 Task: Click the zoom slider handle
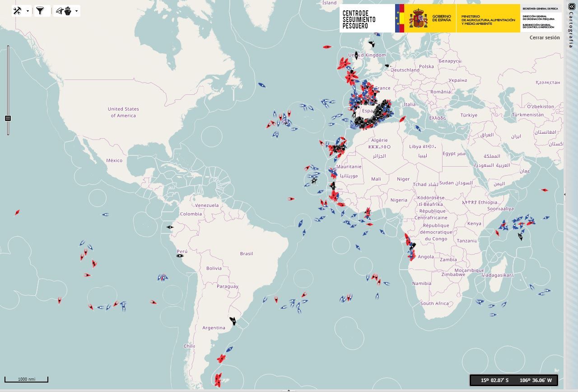pos(8,118)
